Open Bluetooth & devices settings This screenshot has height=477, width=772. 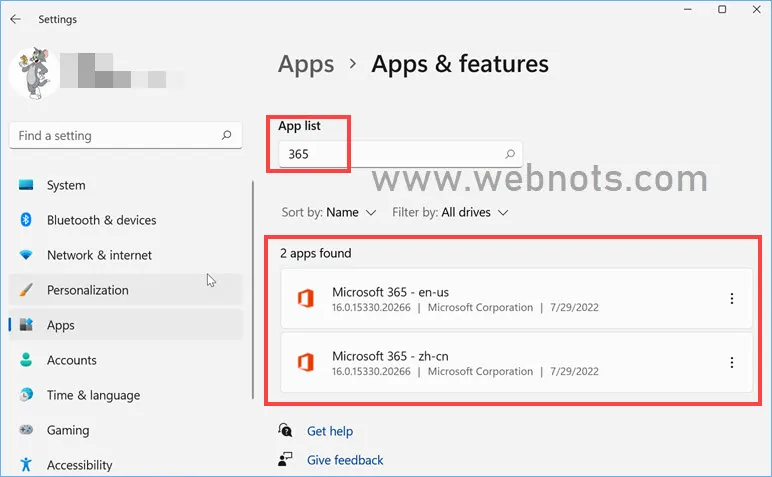pyautogui.click(x=101, y=220)
